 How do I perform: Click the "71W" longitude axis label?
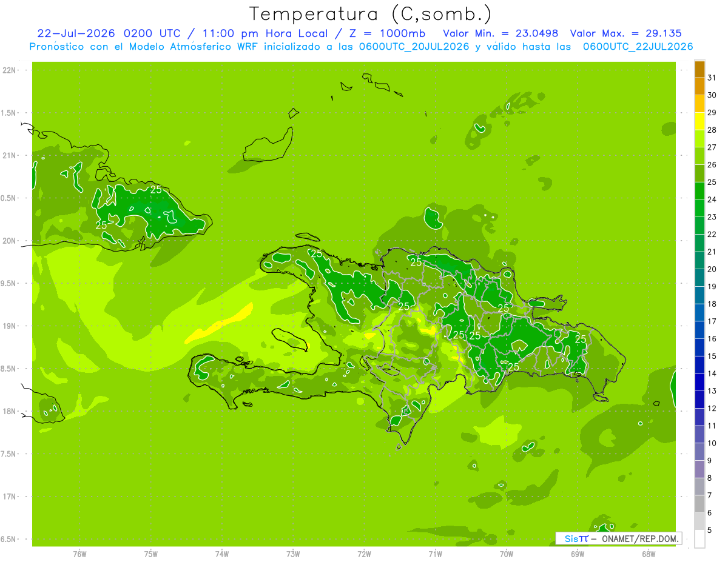435,554
